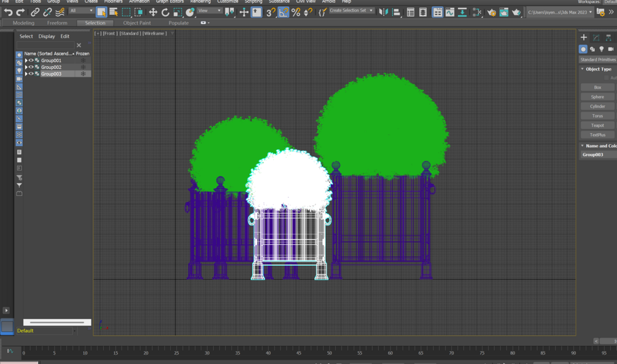The width and height of the screenshot is (617, 364).
Task: Create a Torus primitive
Action: pyautogui.click(x=597, y=115)
